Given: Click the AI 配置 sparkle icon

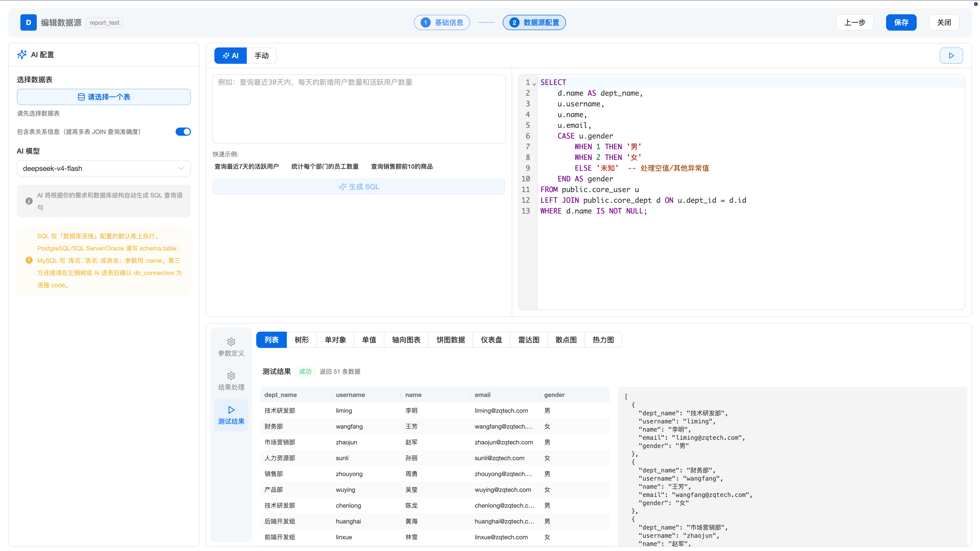Looking at the screenshot, I should [22, 55].
